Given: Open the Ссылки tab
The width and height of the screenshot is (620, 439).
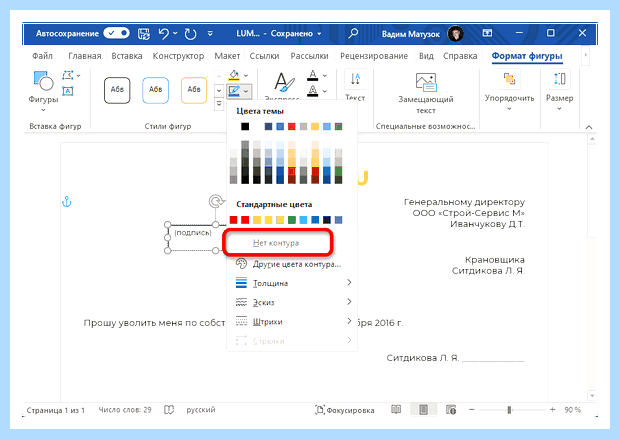Looking at the screenshot, I should coord(264,56).
